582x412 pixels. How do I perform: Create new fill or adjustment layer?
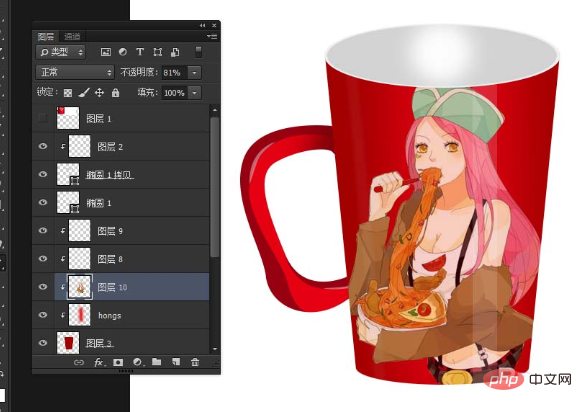pos(138,362)
